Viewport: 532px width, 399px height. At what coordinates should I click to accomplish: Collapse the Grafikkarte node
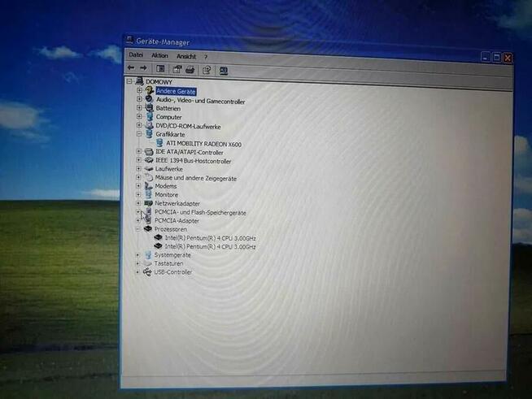click(x=139, y=134)
